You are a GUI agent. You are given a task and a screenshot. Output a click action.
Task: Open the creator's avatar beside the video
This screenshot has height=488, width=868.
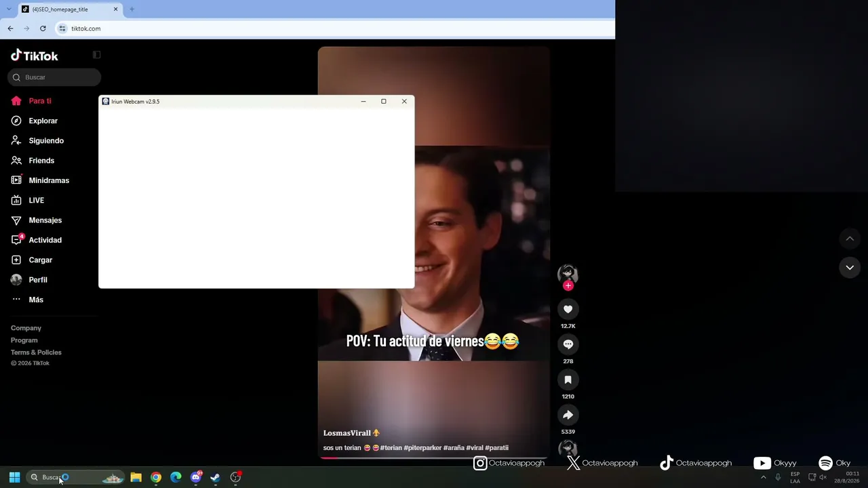point(568,274)
